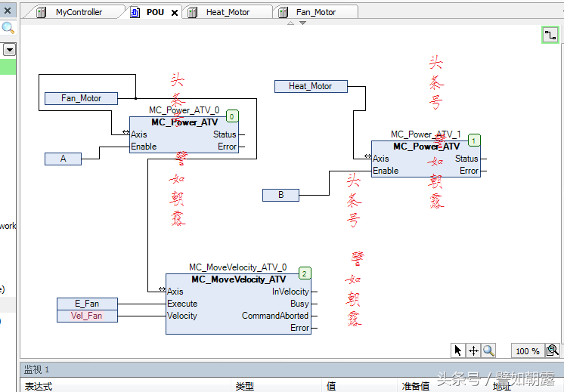Click the MC_Power_ATV_1 instance name
This screenshot has width=564, height=392.
click(426, 134)
